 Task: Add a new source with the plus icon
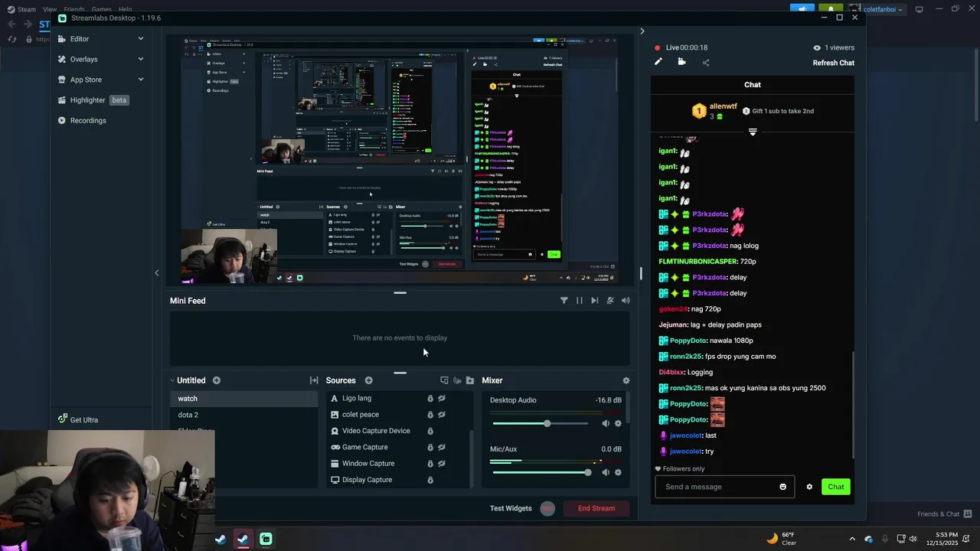(368, 380)
